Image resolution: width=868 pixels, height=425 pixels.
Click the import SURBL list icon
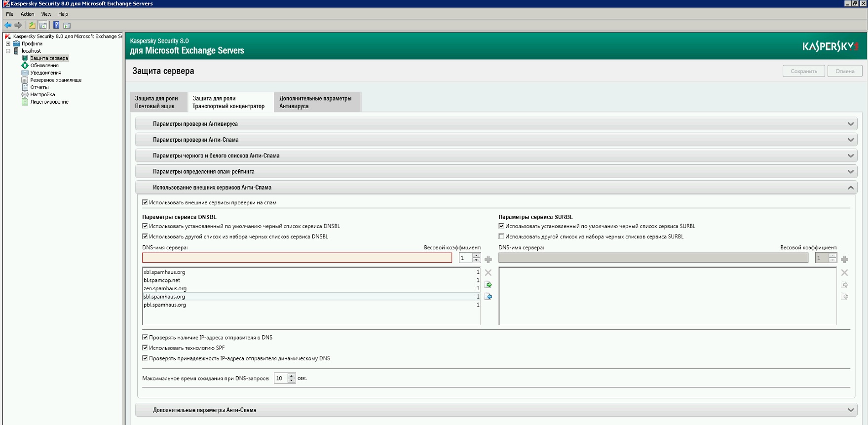click(x=844, y=297)
